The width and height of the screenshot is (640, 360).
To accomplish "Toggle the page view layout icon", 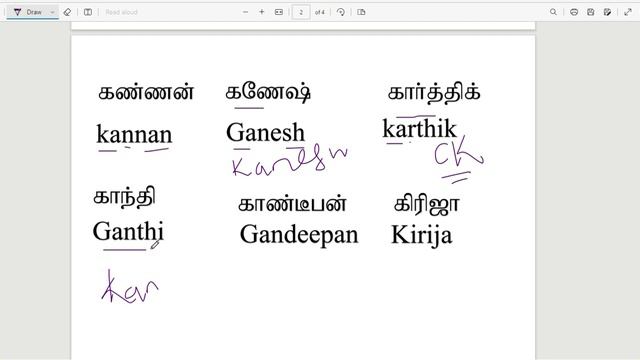I will tap(361, 12).
